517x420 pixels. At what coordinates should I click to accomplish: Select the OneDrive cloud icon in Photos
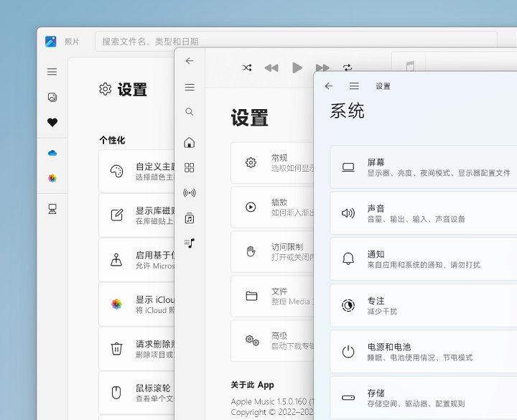coord(52,153)
